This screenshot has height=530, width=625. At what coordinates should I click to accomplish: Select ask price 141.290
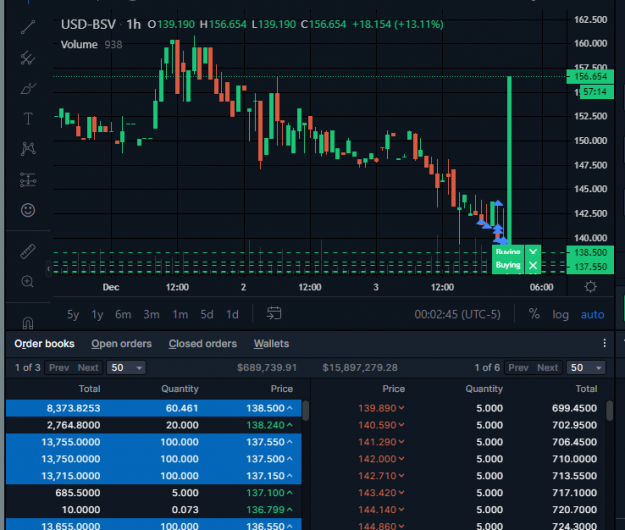pyautogui.click(x=381, y=442)
